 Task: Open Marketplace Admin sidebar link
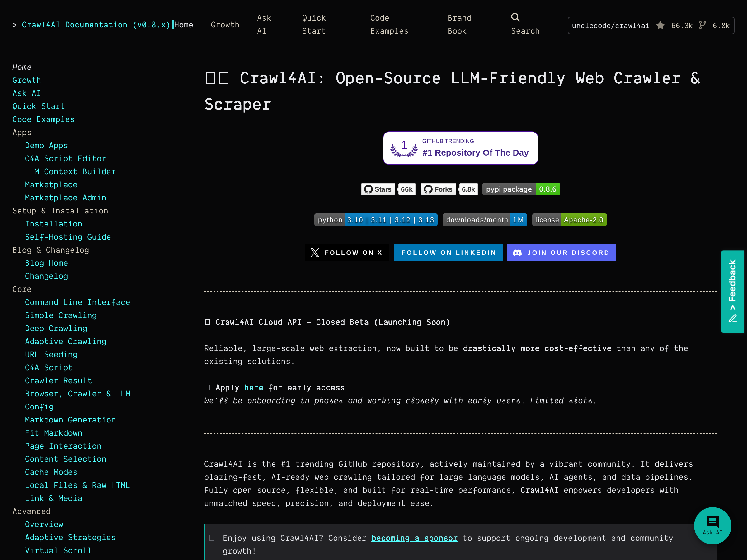click(65, 198)
